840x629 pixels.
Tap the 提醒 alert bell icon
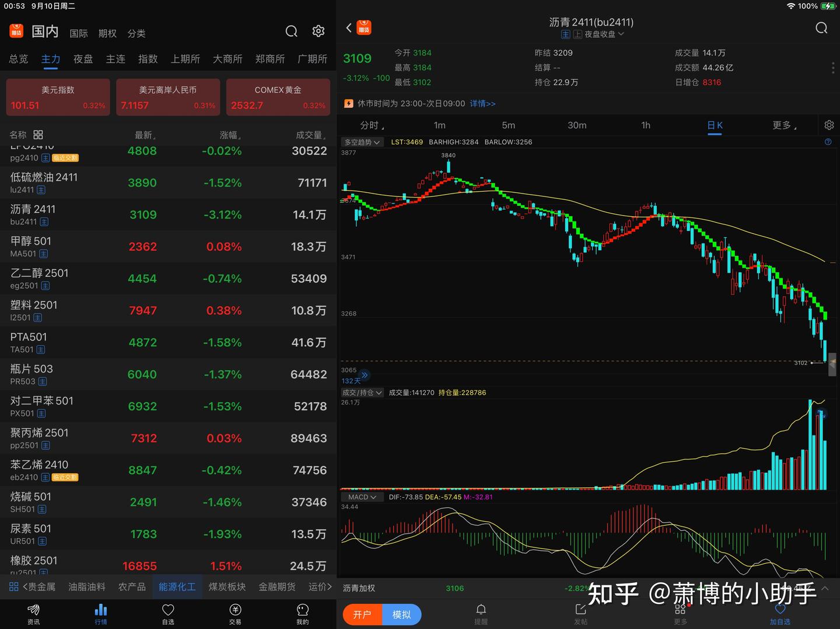click(x=481, y=610)
